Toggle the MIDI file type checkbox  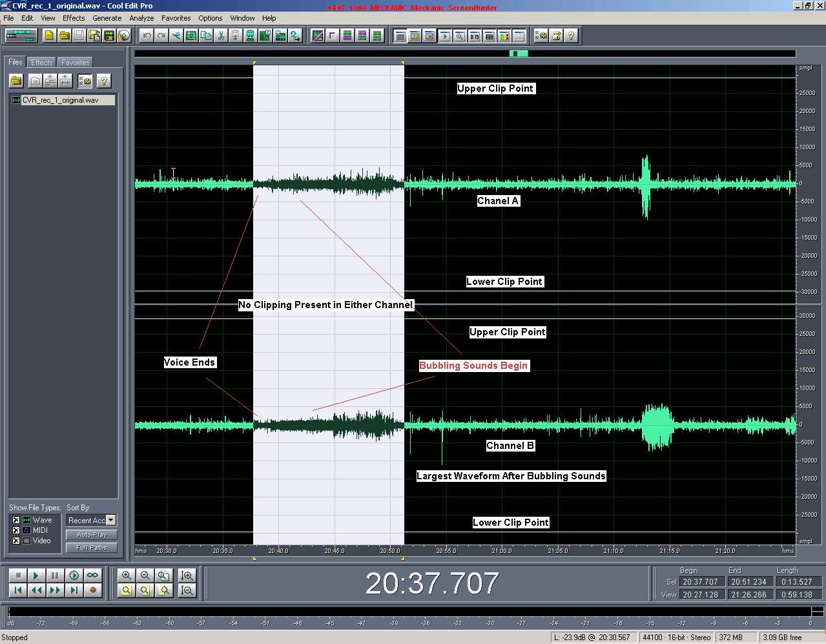[16, 530]
